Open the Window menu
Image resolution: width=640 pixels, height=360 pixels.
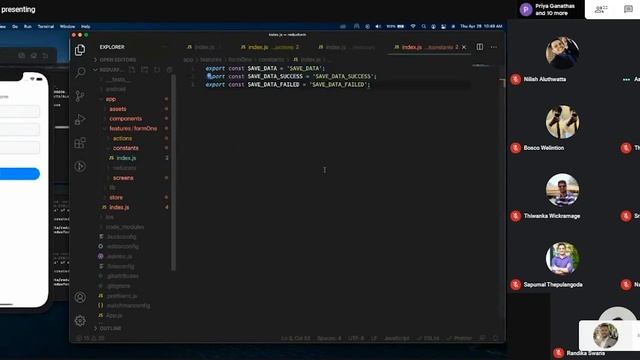click(x=67, y=26)
